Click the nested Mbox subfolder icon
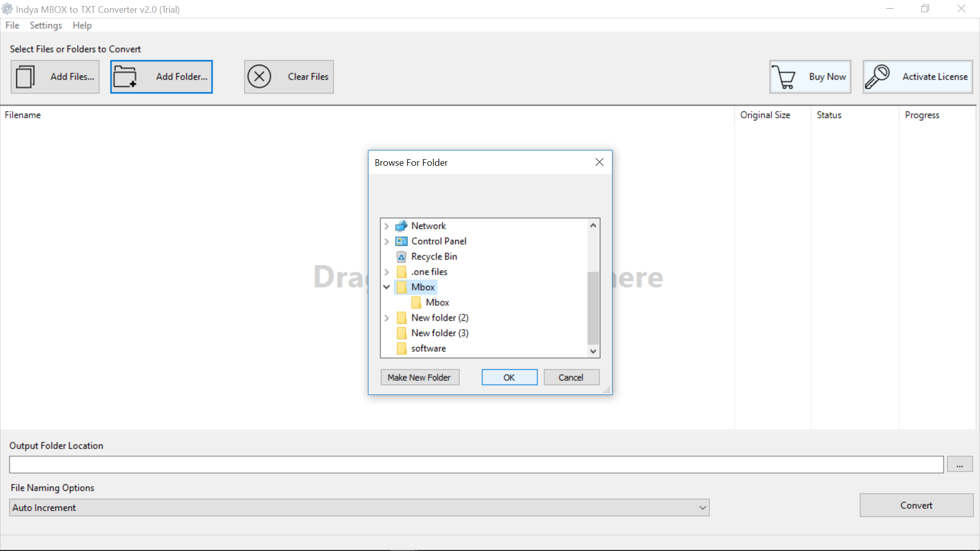 click(416, 302)
